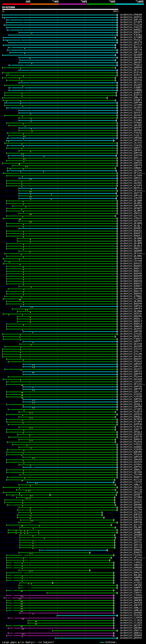
Task: Select UniRef100_C1K2M3 entry
Action: coord(131,382)
